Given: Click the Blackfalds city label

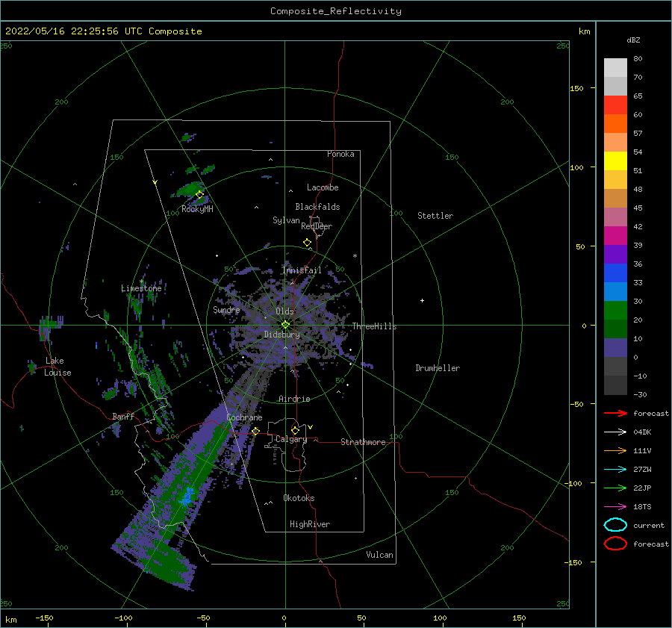Looking at the screenshot, I should point(317,207).
